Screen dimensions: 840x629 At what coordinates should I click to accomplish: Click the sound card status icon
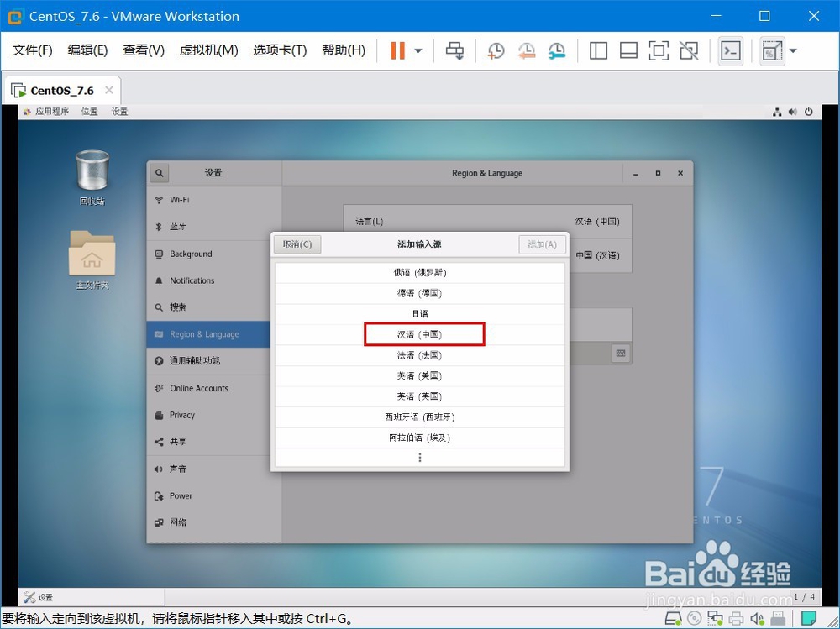[x=757, y=619]
